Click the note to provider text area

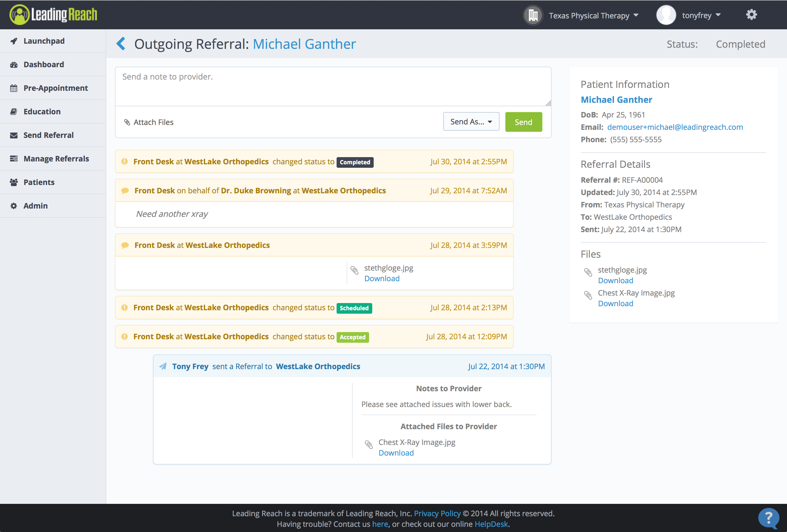[x=333, y=87]
